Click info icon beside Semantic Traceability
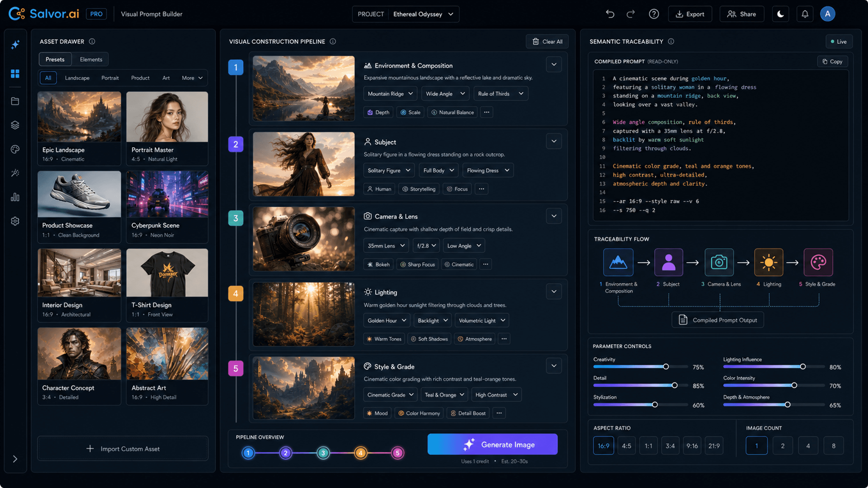Image resolution: width=868 pixels, height=488 pixels. [671, 42]
